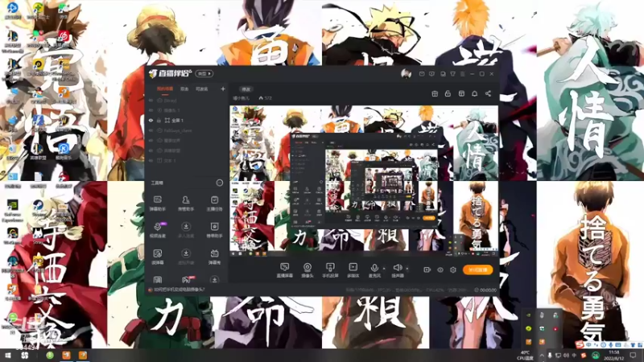Viewport: 644px width, 362px height.
Task: Select the [Stray] source row
Action: pos(187,100)
